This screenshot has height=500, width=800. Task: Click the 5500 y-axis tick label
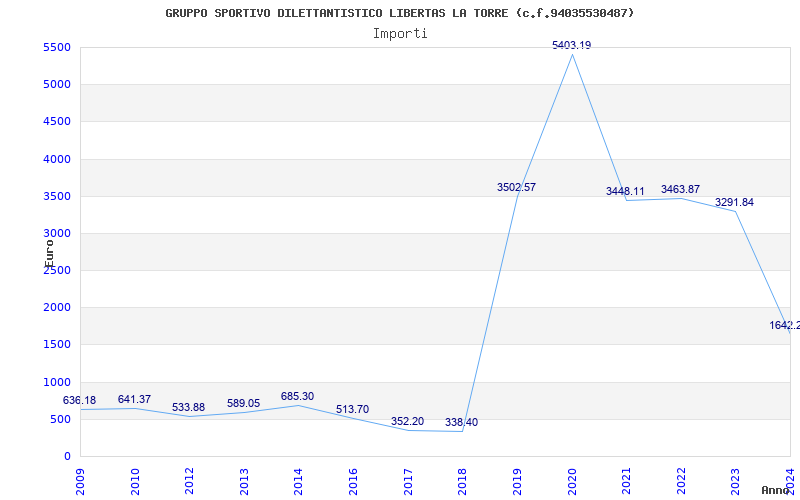click(x=57, y=47)
